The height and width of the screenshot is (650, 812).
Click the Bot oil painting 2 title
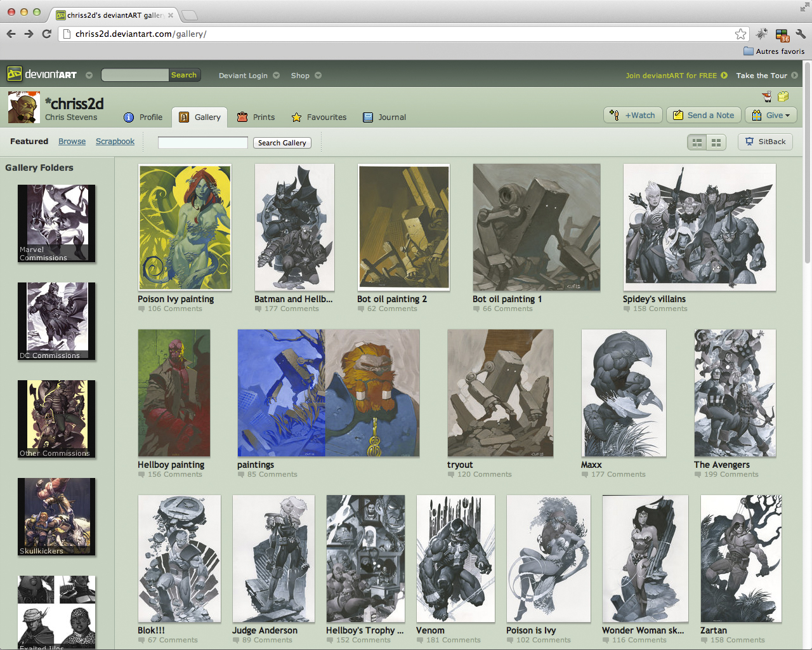[x=392, y=299]
